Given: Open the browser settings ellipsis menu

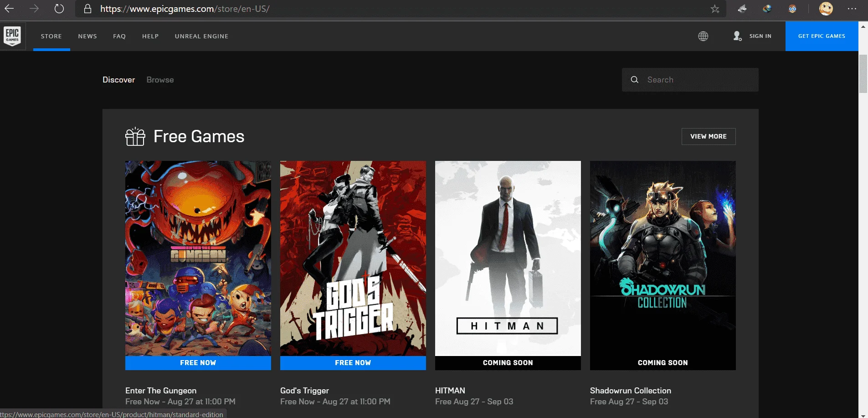Looking at the screenshot, I should [852, 9].
